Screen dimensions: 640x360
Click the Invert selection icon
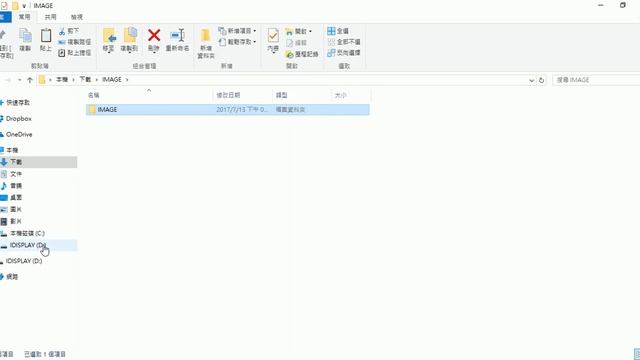tap(331, 53)
